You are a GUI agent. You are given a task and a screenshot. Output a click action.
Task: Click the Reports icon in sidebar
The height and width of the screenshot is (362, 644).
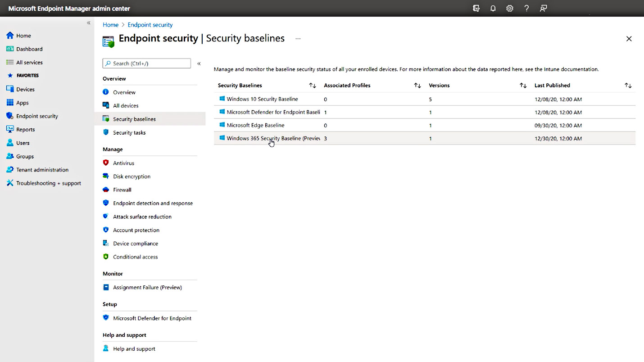10,129
